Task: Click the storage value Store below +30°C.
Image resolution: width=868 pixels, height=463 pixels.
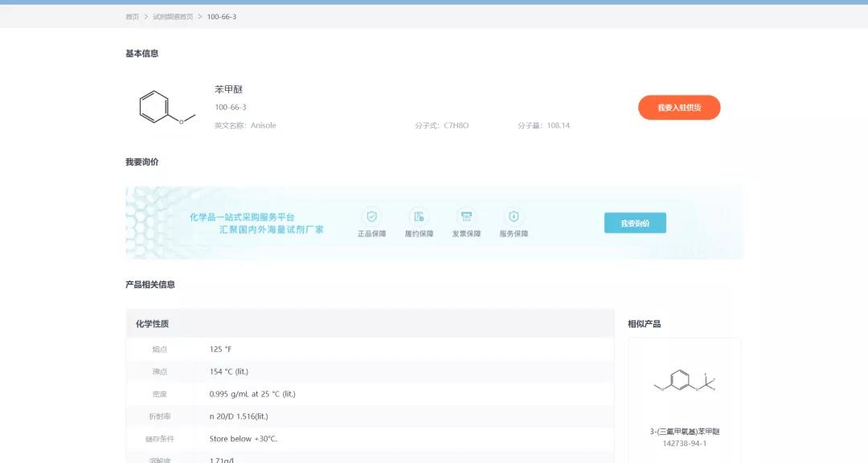Action: click(243, 439)
